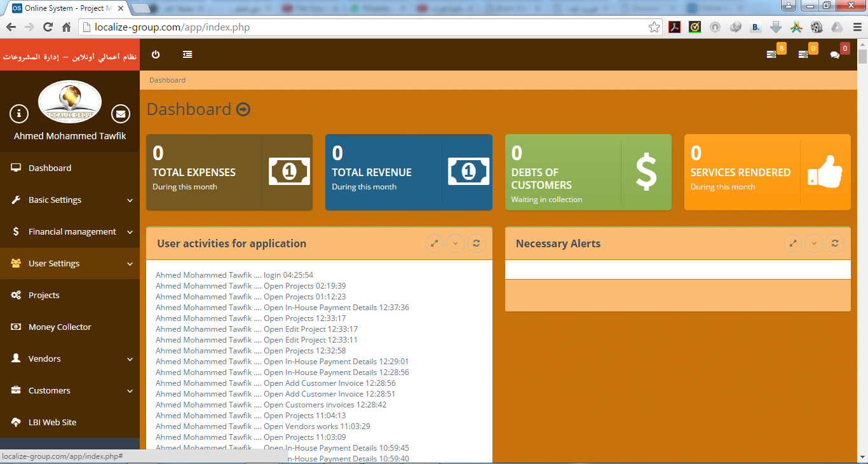Refresh the Necessary Alerts panel

834,243
